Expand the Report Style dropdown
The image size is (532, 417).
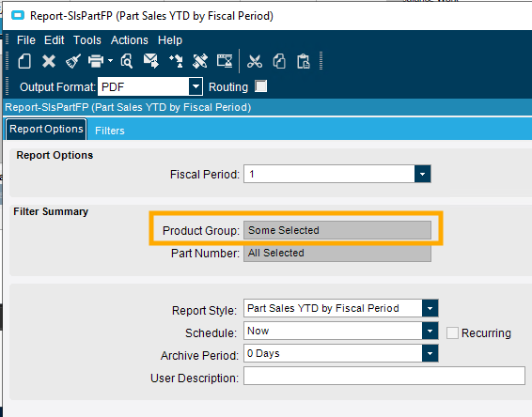coord(430,308)
